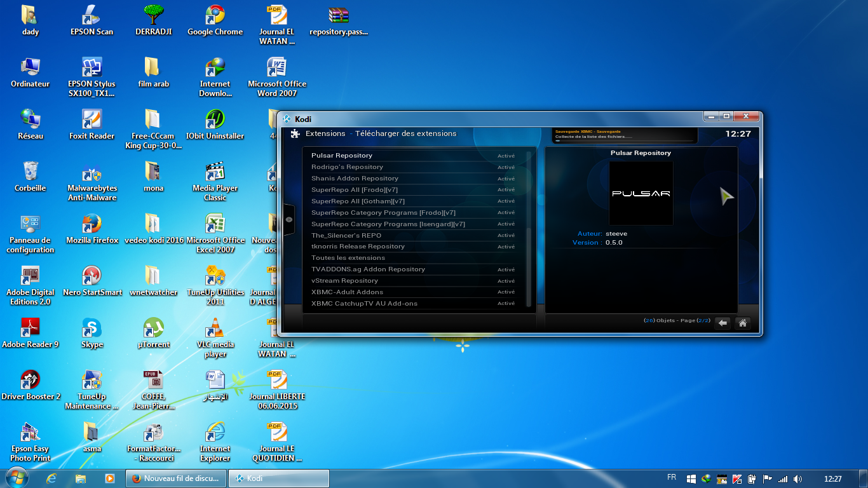Click the Kodi back arrow button

722,323
